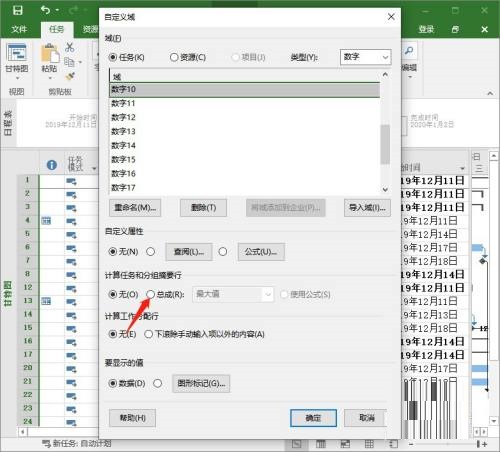Open the date column filter arrow
Viewport: 500px width, 452px height.
(462, 168)
